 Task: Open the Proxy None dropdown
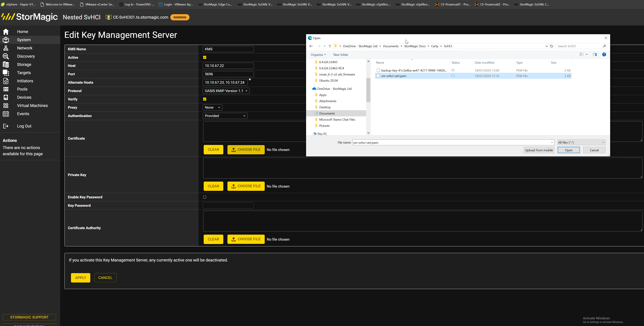(212, 108)
